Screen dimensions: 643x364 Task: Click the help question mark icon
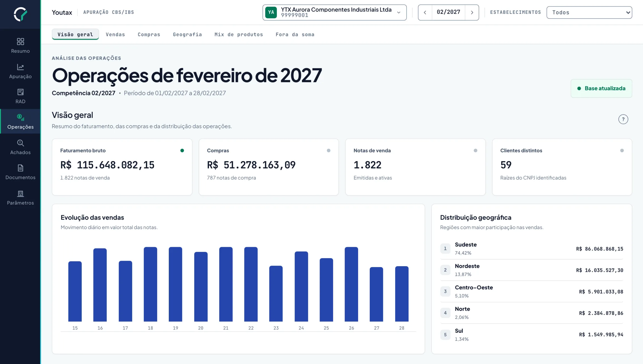(623, 119)
